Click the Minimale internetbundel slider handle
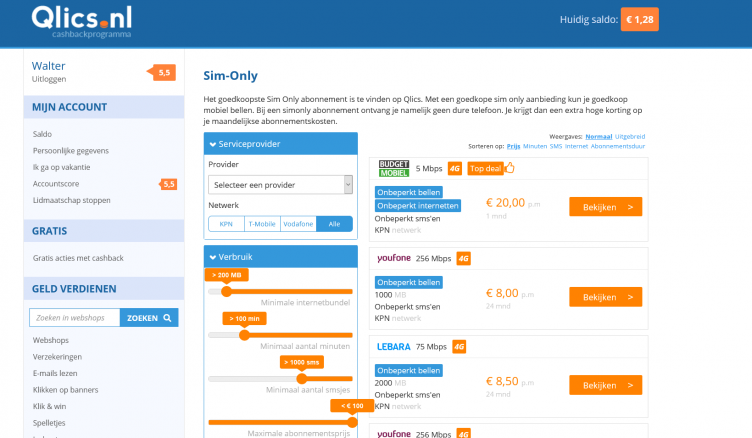The image size is (752, 438). coord(226,291)
